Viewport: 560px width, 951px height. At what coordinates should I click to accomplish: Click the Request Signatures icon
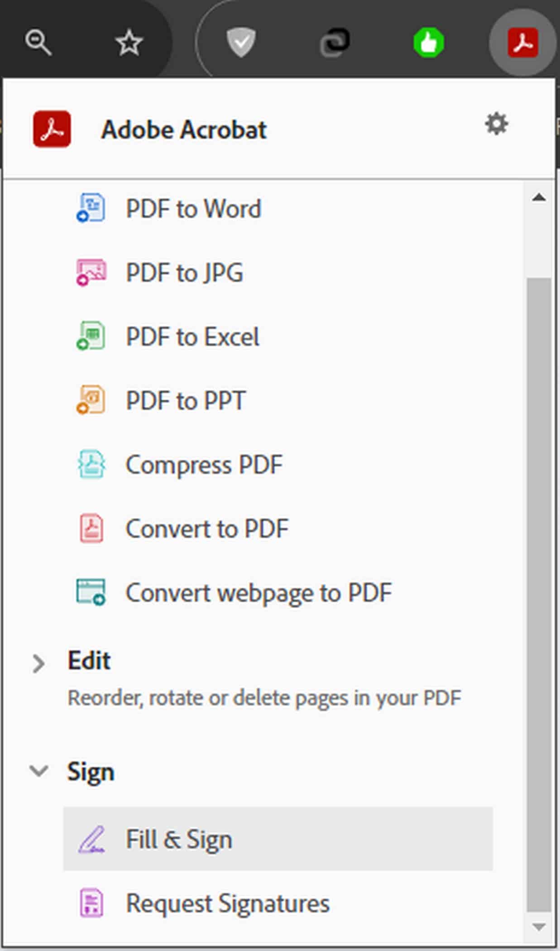coord(91,903)
